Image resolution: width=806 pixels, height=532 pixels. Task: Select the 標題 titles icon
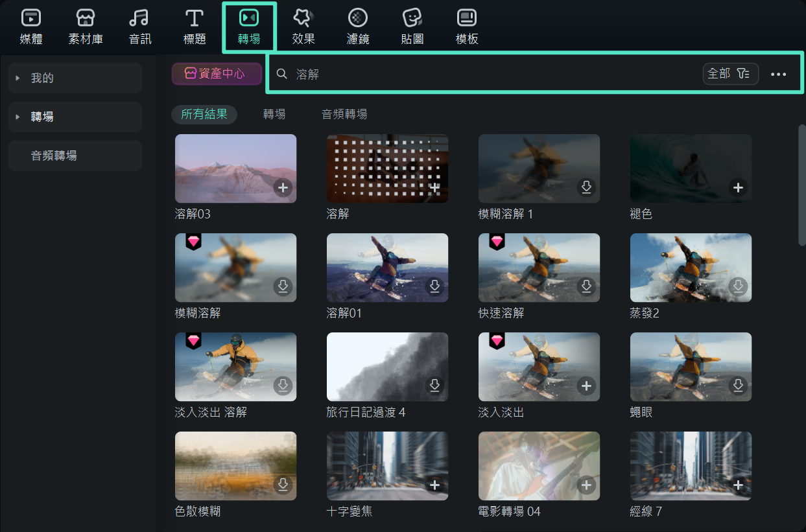[x=194, y=26]
